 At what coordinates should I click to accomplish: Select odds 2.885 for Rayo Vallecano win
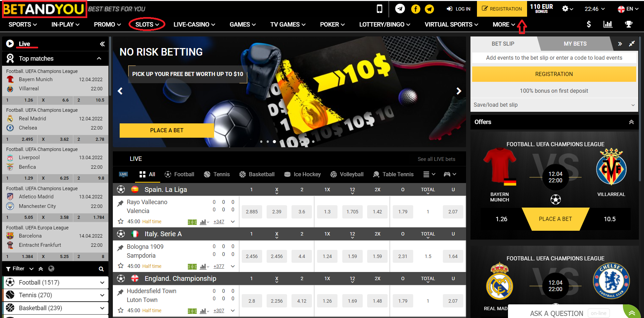252,212
